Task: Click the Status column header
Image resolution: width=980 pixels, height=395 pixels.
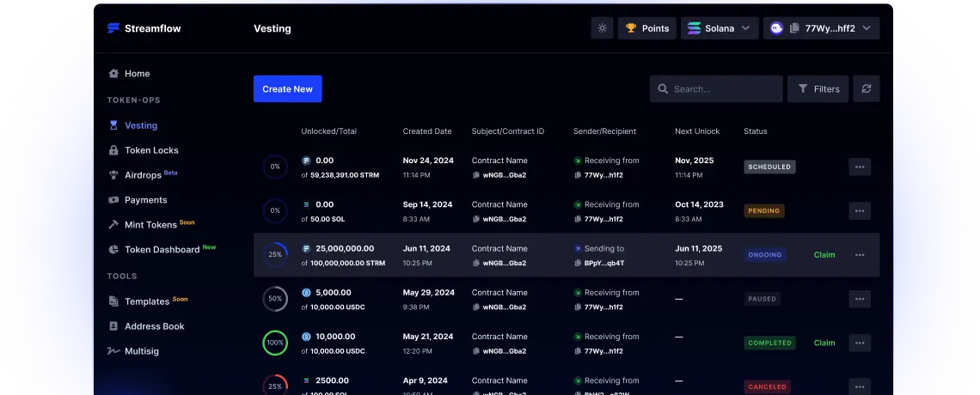Action: pyautogui.click(x=755, y=131)
